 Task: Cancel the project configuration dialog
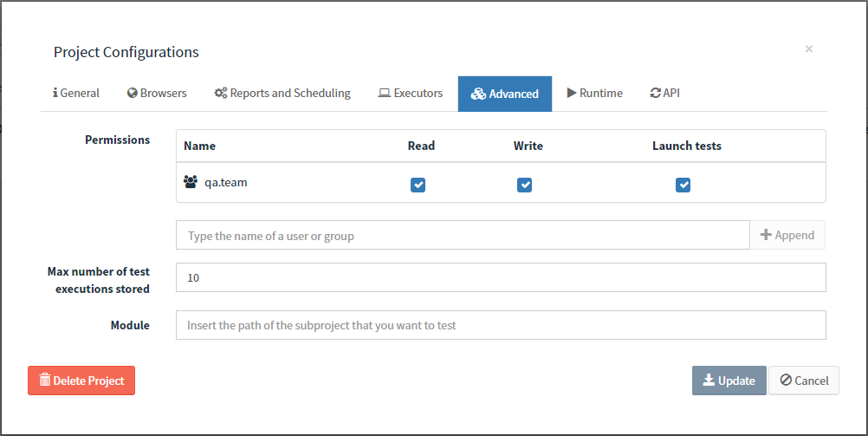[804, 380]
